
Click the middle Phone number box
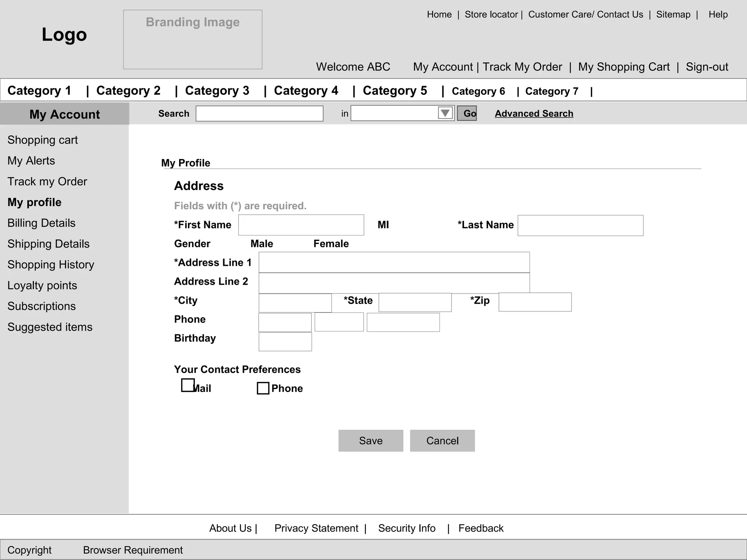(x=339, y=322)
